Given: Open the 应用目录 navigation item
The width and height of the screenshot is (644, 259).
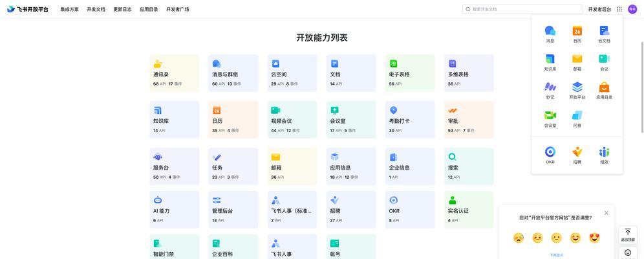Looking at the screenshot, I should tap(149, 9).
